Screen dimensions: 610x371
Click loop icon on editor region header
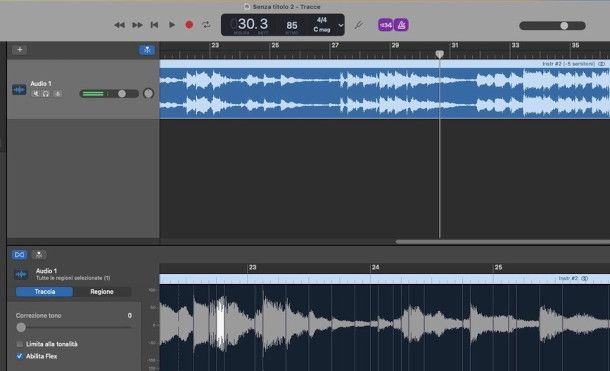(x=584, y=278)
